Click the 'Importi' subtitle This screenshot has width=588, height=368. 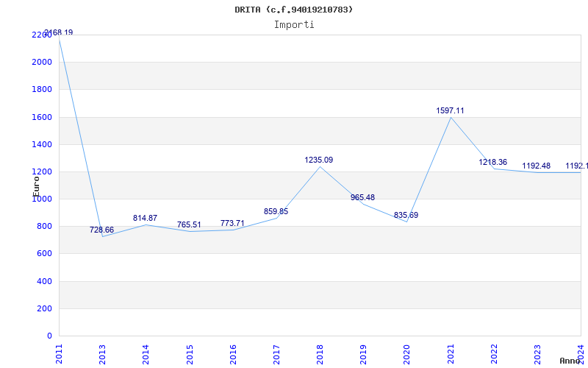(293, 25)
